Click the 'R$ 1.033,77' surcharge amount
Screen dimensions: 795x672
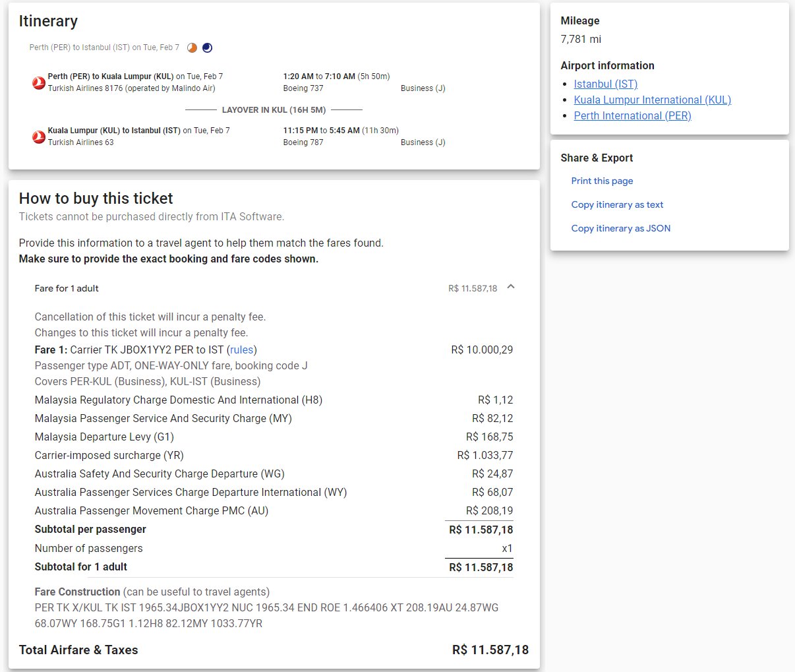point(485,455)
